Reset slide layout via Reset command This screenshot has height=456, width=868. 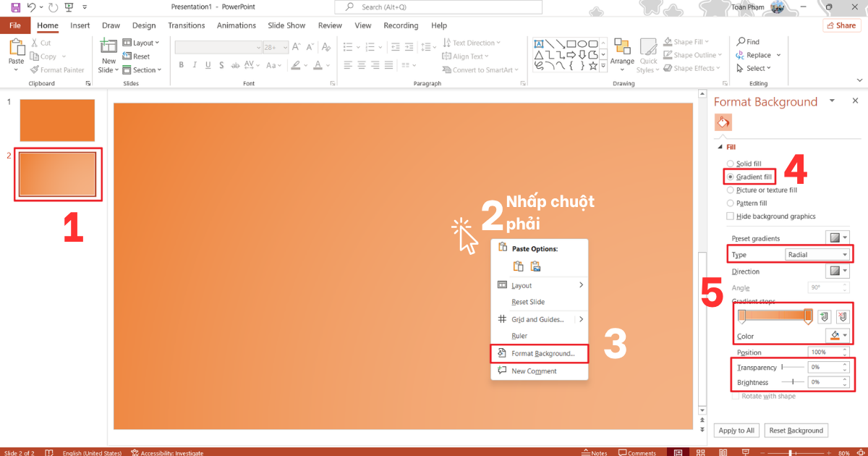pyautogui.click(x=136, y=56)
